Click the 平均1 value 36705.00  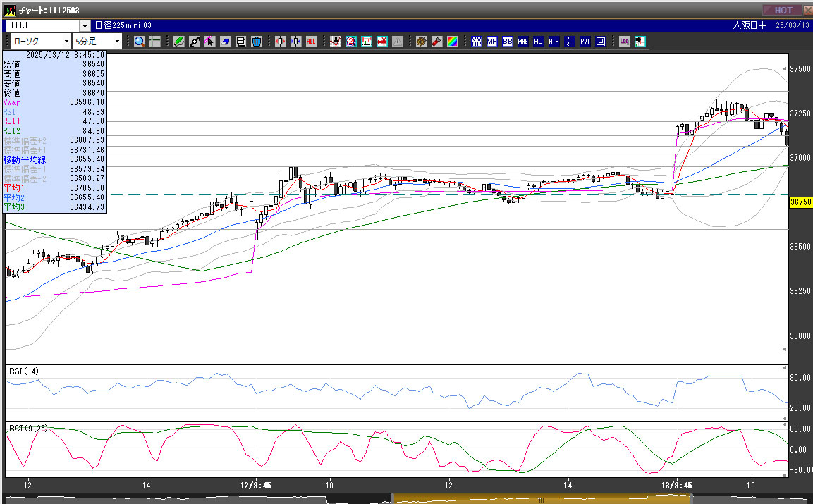click(x=87, y=188)
